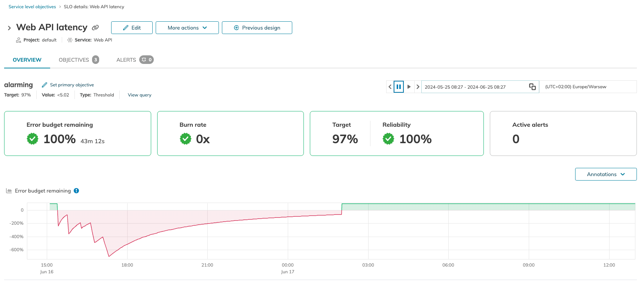Click the 18:00 label on chart axis
The height and width of the screenshot is (286, 644).
pos(127,265)
